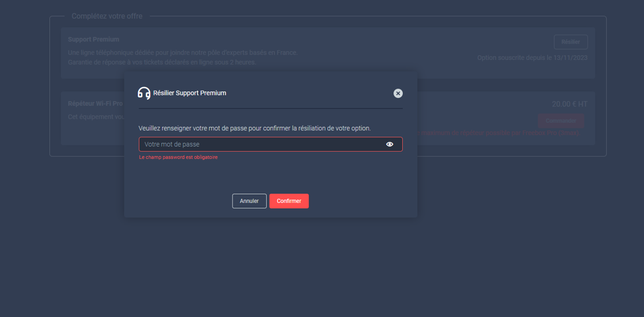
Task: Click the 'Option souscrite depuis le 13/11/2023' text
Action: point(532,58)
